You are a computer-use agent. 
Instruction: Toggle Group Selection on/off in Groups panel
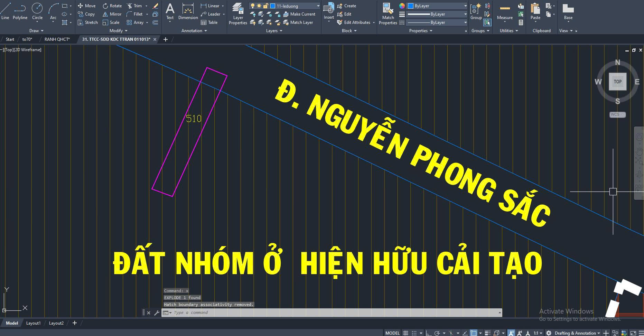pyautogui.click(x=487, y=22)
